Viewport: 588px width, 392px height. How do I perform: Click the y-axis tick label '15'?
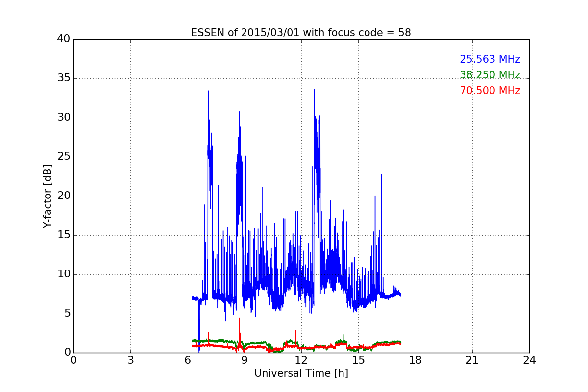pos(64,235)
